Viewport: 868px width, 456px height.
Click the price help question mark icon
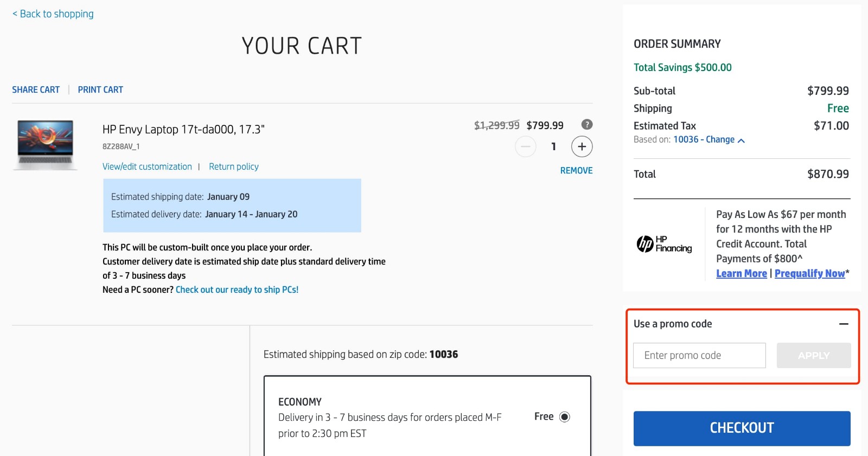(587, 124)
